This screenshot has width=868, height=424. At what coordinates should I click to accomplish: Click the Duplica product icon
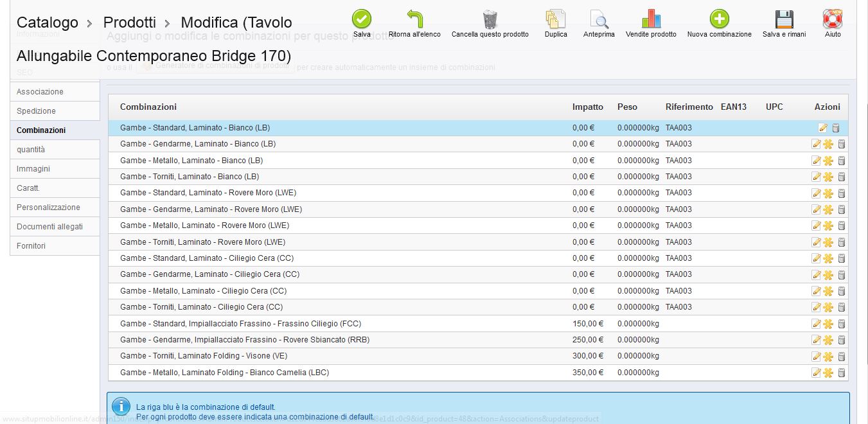[556, 19]
